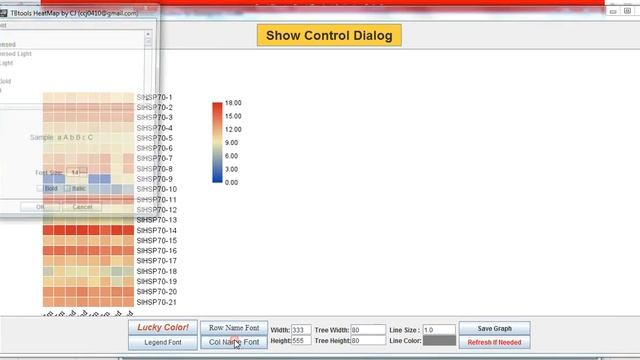Click the Height input field
Viewport: 640px width, 360px height.
click(x=301, y=340)
